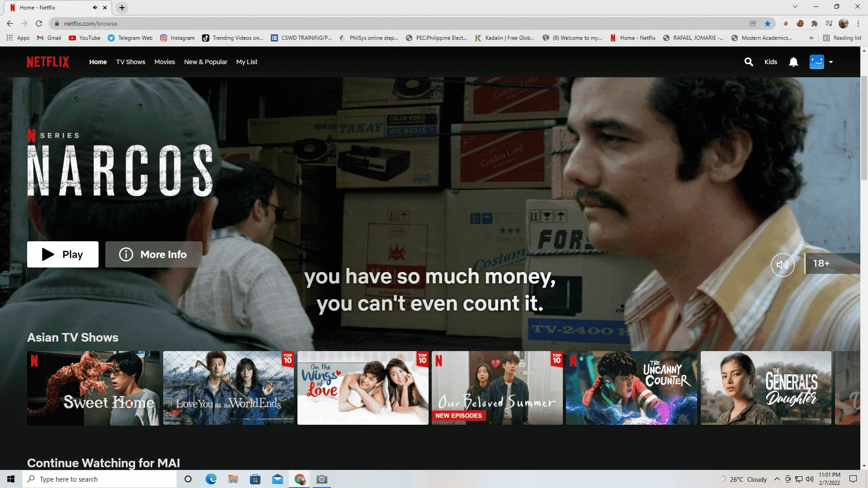Bookmark star in address bar

(768, 23)
